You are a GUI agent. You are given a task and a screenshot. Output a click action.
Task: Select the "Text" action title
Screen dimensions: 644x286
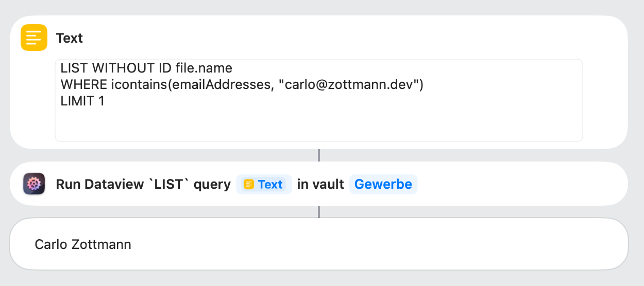[70, 38]
